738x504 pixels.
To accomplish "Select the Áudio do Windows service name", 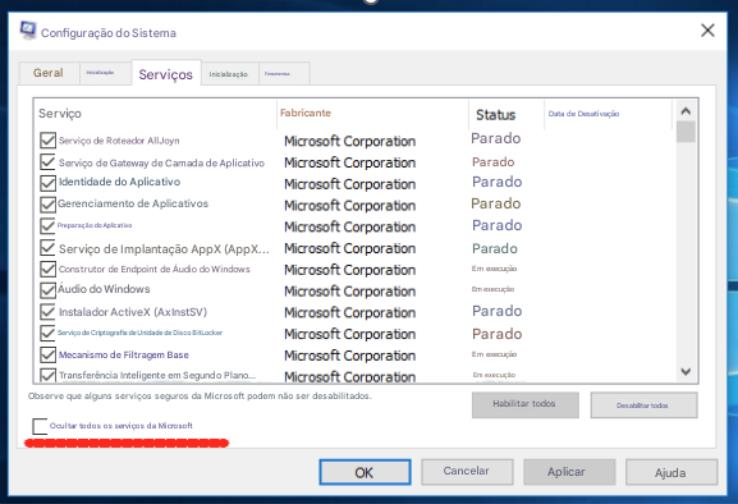I will coord(104,288).
